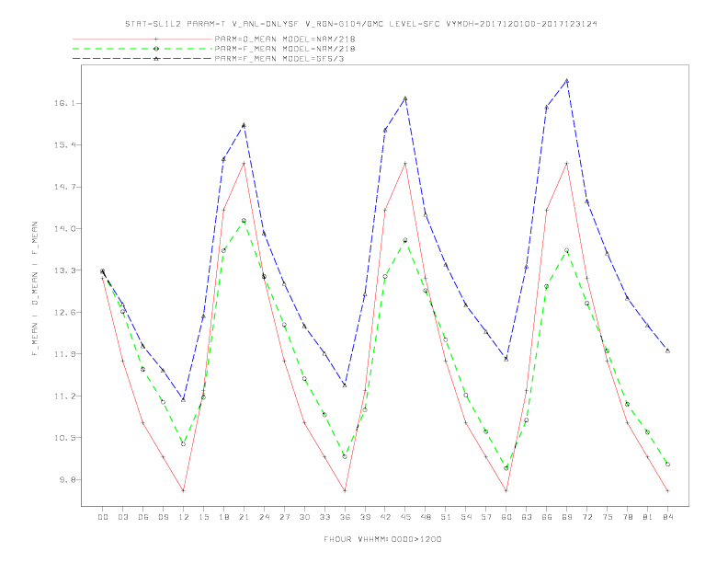Click the chart title starting with STAT=SL1L2
This screenshot has height=563, width=728.
click(360, 24)
